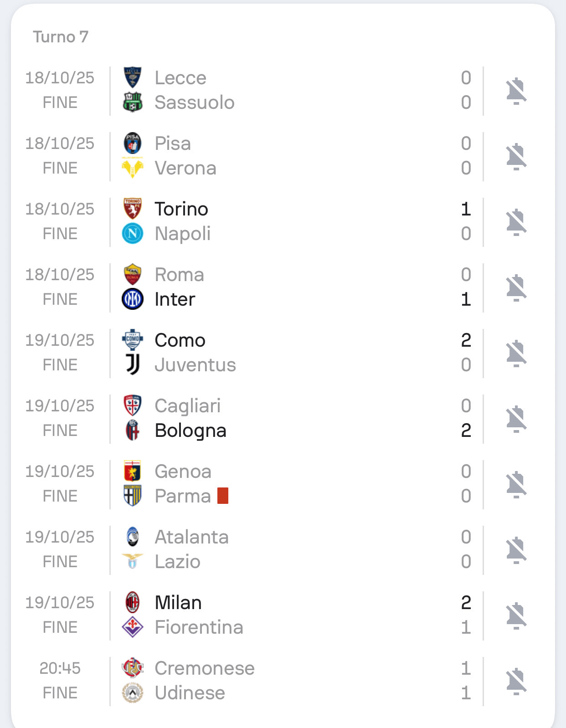Click the Juventus club logo
The image size is (566, 728).
[x=133, y=365]
